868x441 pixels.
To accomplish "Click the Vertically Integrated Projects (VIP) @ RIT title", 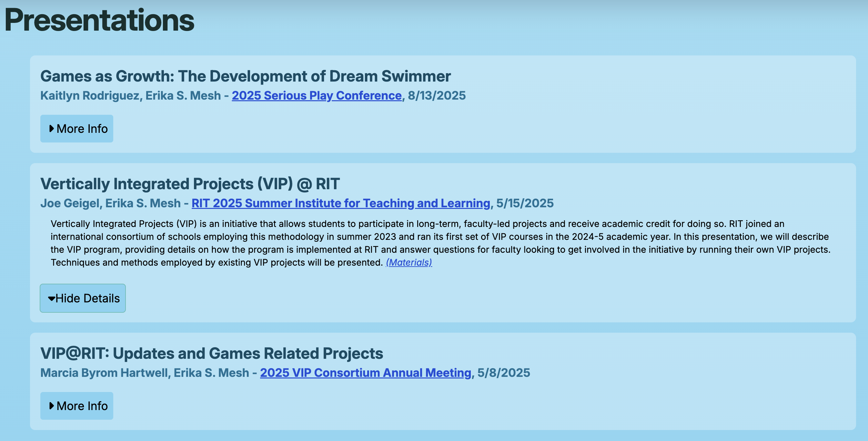I will [190, 184].
